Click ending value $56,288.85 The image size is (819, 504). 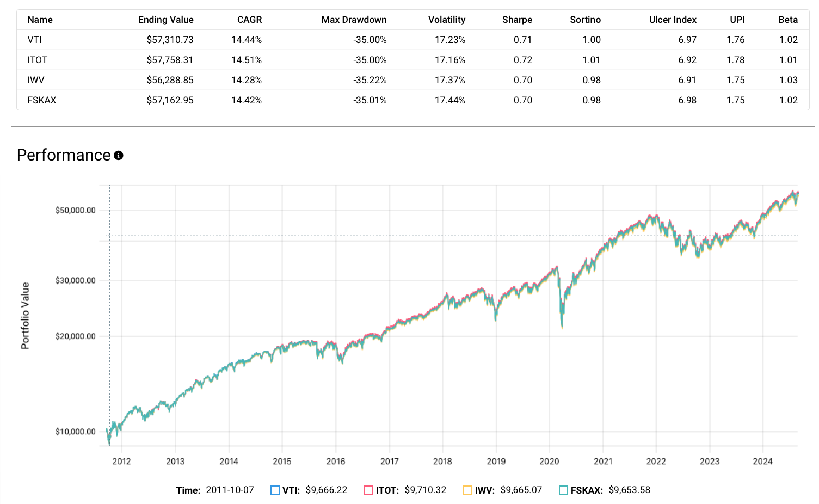click(170, 80)
